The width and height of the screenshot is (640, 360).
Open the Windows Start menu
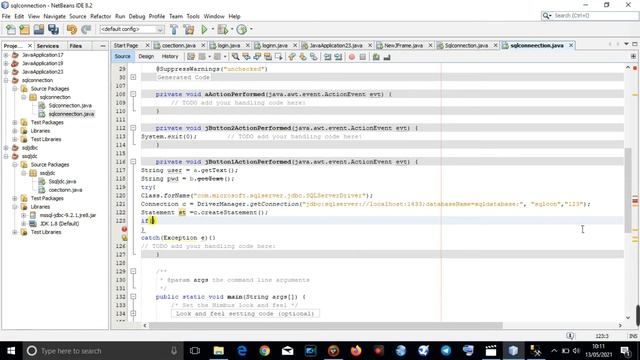[11, 351]
